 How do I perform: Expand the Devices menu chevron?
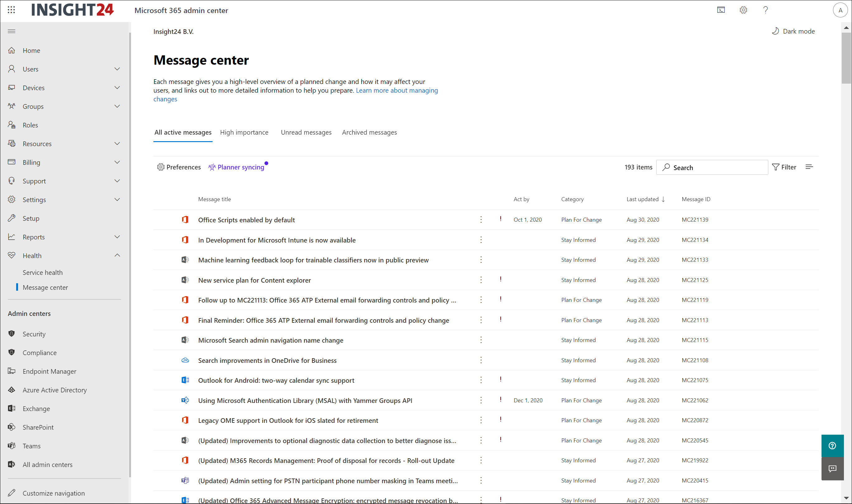(x=117, y=88)
